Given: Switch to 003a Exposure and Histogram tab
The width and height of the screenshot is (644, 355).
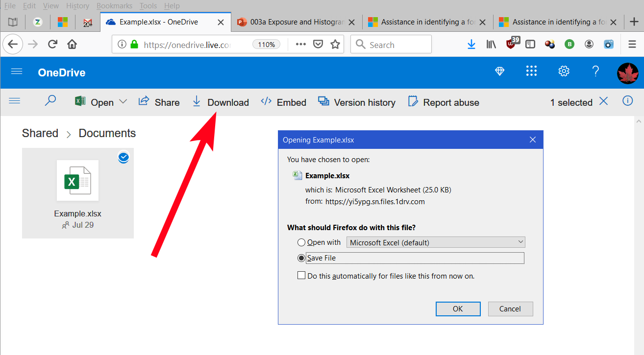Looking at the screenshot, I should (x=297, y=22).
